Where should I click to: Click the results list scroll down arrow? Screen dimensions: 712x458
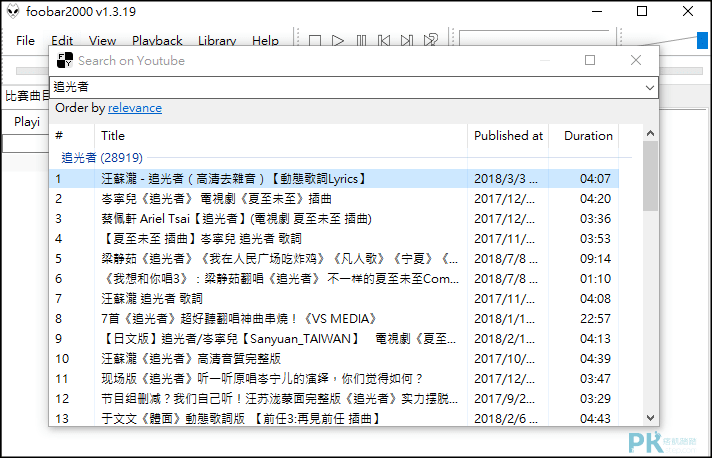click(x=650, y=418)
